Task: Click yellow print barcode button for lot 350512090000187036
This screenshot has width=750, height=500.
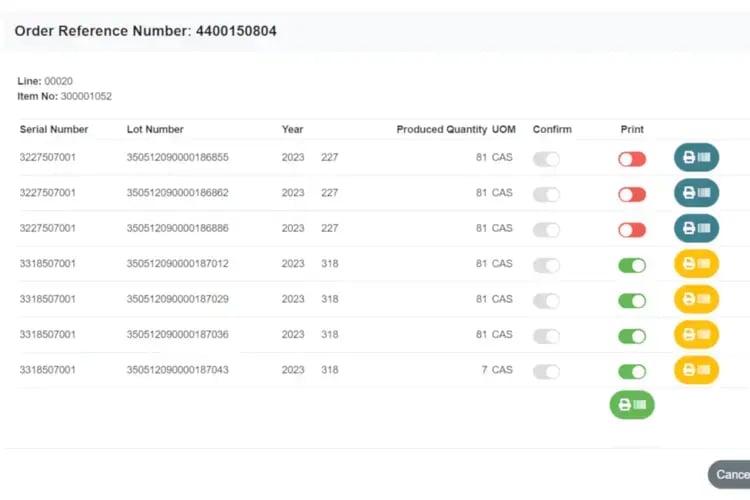Action: point(696,334)
